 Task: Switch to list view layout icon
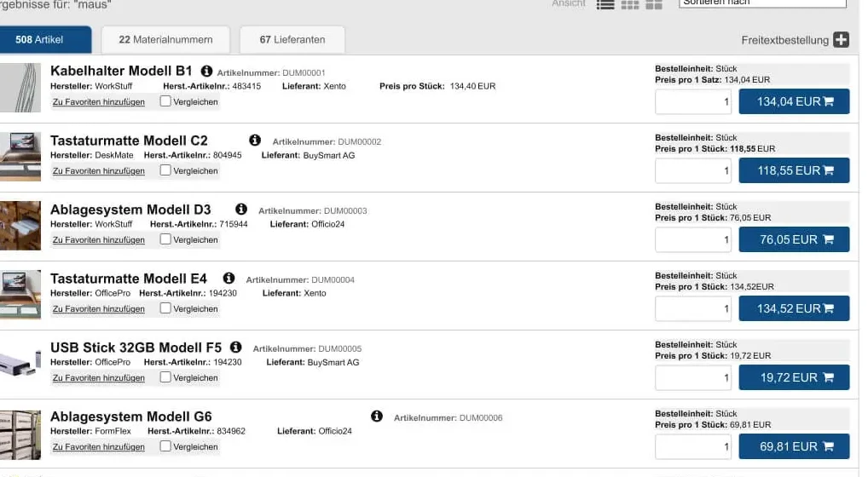tap(605, 5)
